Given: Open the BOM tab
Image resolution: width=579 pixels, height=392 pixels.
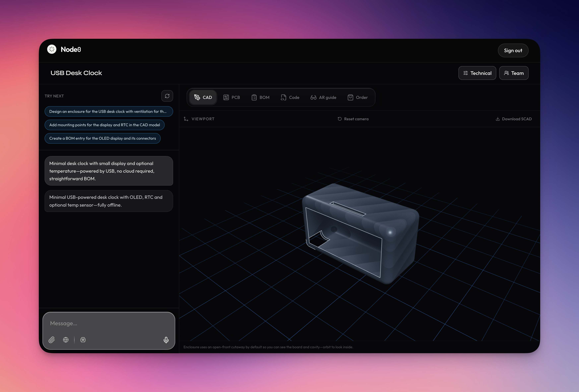Looking at the screenshot, I should point(260,97).
